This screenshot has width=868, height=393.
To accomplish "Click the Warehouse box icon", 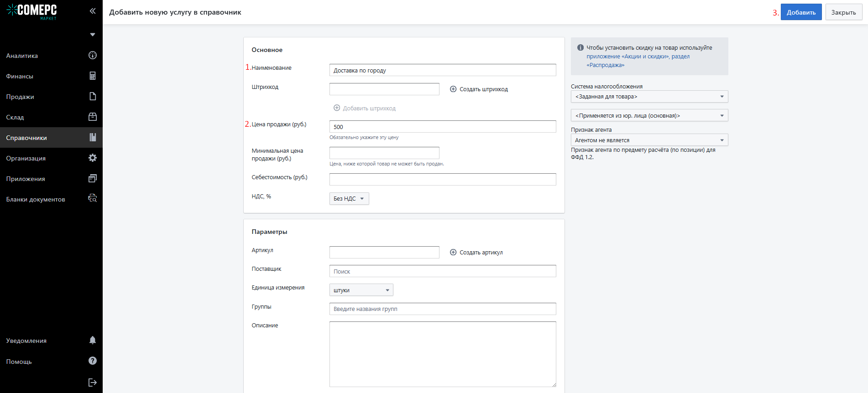I will tap(93, 117).
